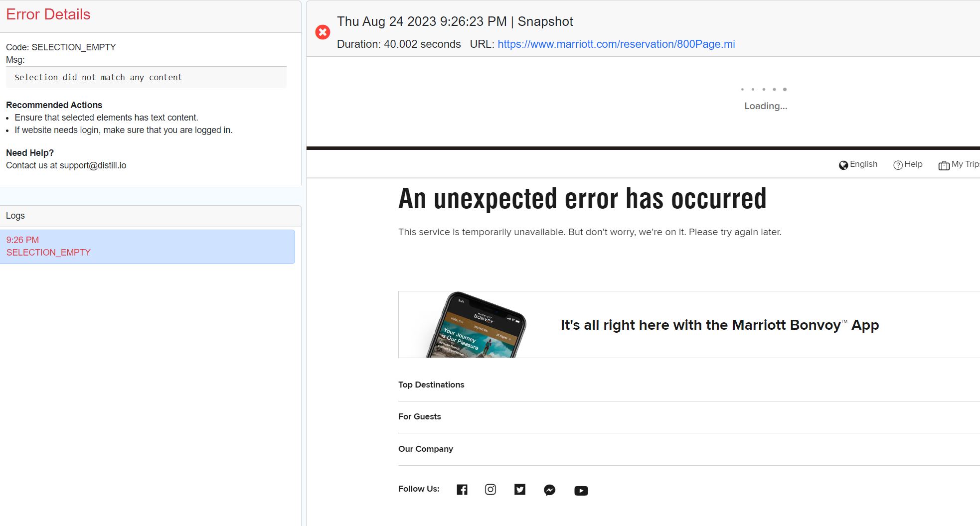Open the Instagram icon under Follow Us

coord(490,490)
